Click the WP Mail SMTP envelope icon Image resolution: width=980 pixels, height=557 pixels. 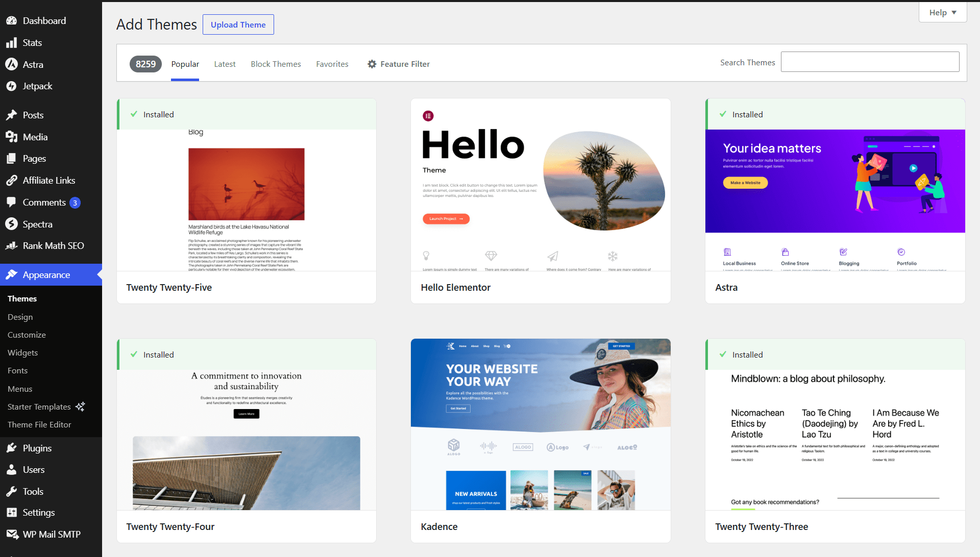point(12,534)
